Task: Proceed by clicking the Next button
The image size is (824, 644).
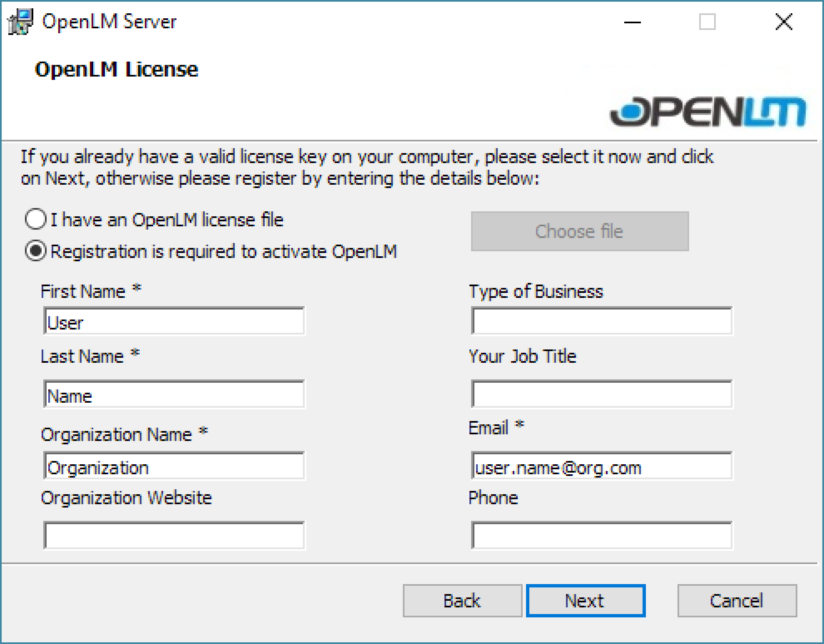Action: [586, 601]
